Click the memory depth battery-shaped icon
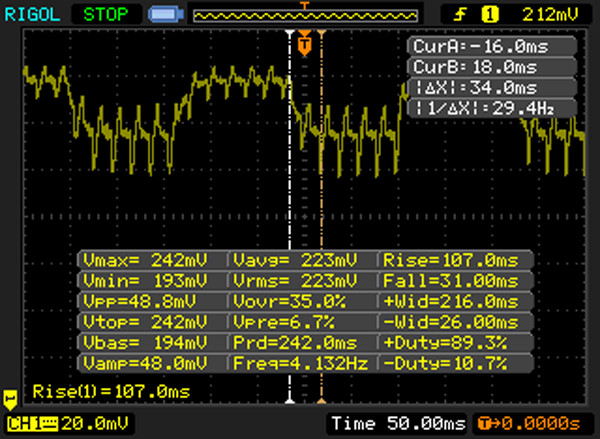Viewport: 600px width, 439px height. pyautogui.click(x=166, y=15)
